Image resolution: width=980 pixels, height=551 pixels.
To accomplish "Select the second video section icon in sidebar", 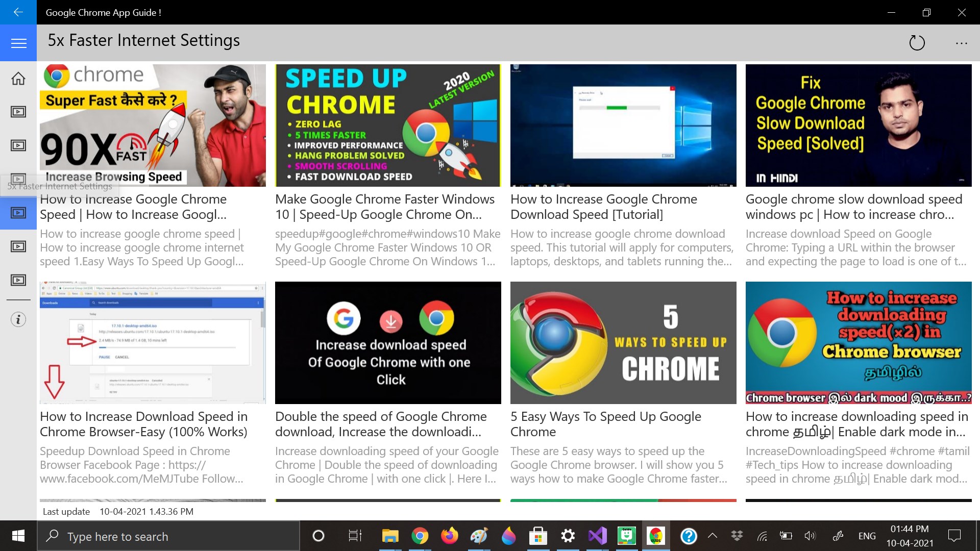I will click(x=18, y=145).
